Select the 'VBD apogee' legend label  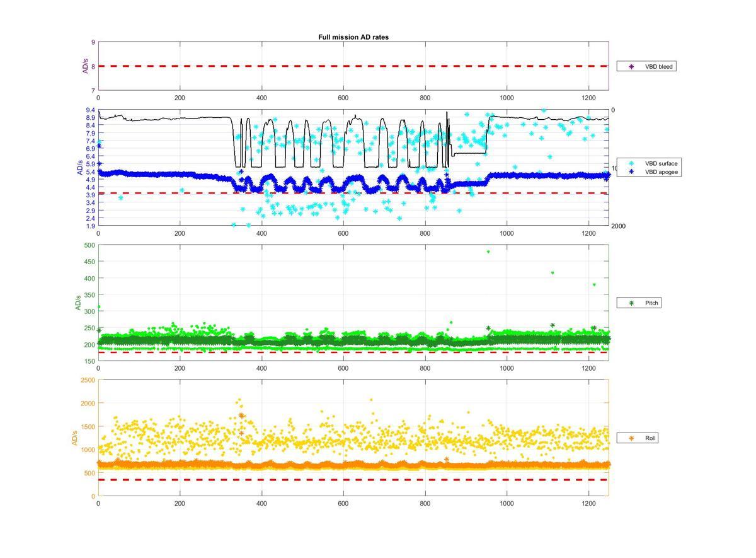point(661,171)
